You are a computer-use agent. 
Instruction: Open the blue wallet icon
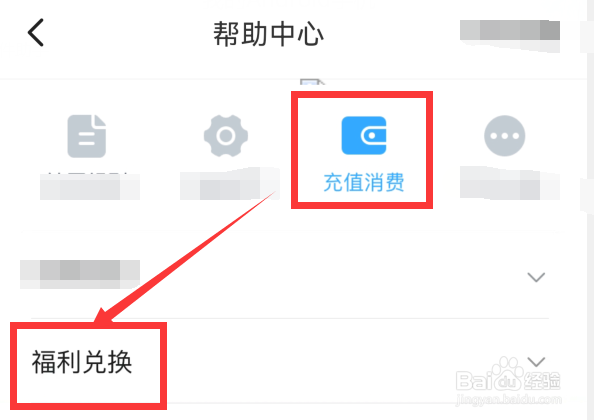tap(364, 135)
